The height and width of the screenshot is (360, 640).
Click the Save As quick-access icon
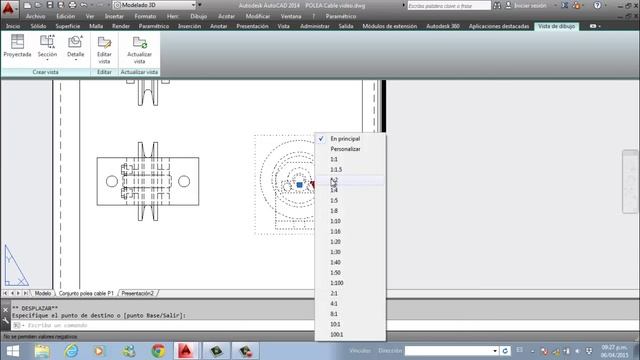pos(61,5)
